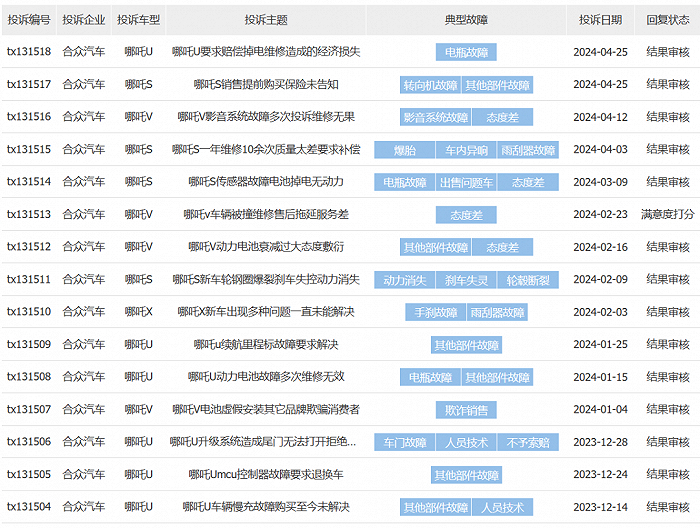The height and width of the screenshot is (528, 700).
Task: Select the 动力消失 fault tag
Action: [x=404, y=280]
